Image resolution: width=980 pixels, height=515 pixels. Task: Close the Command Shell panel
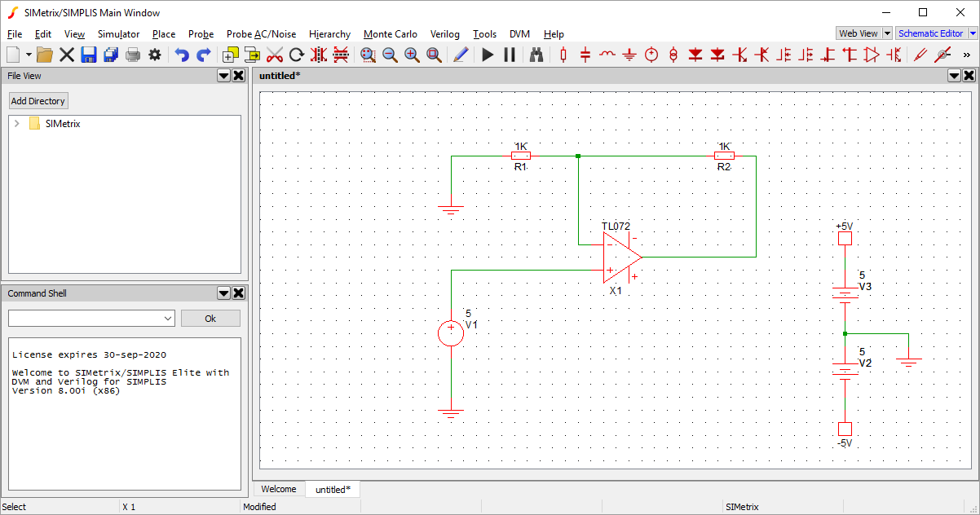point(238,293)
